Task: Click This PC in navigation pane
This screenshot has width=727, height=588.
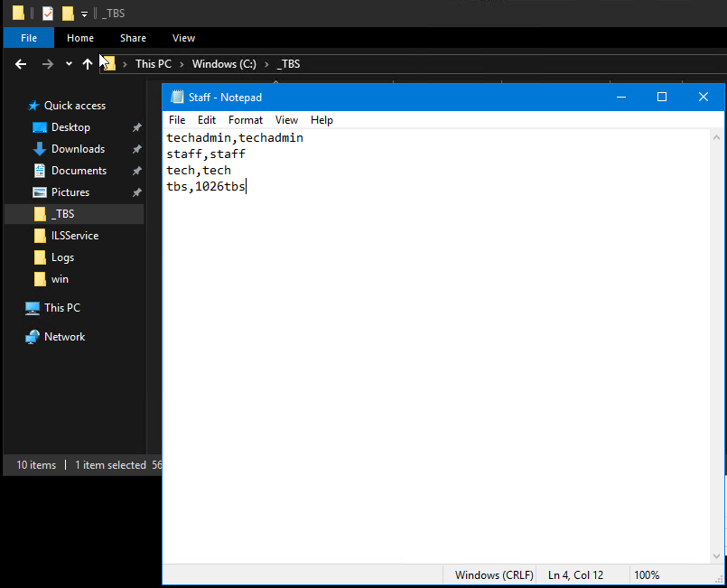Action: click(61, 308)
